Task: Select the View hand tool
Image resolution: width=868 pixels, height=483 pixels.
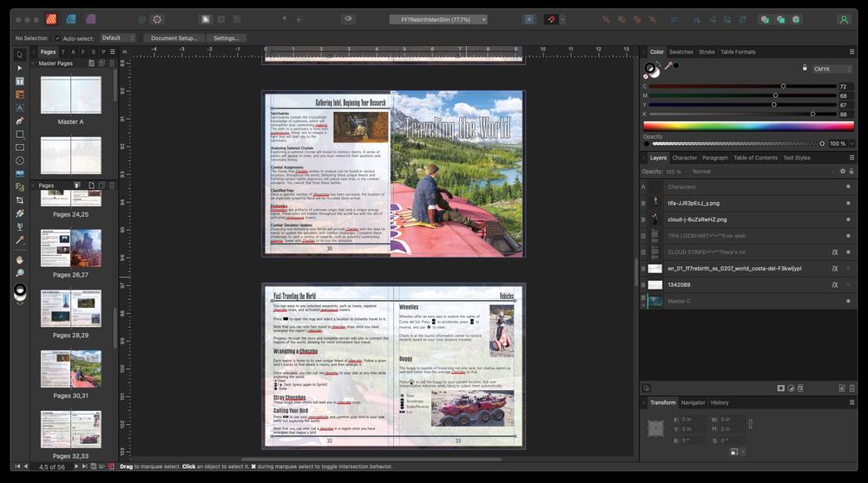Action: point(20,259)
